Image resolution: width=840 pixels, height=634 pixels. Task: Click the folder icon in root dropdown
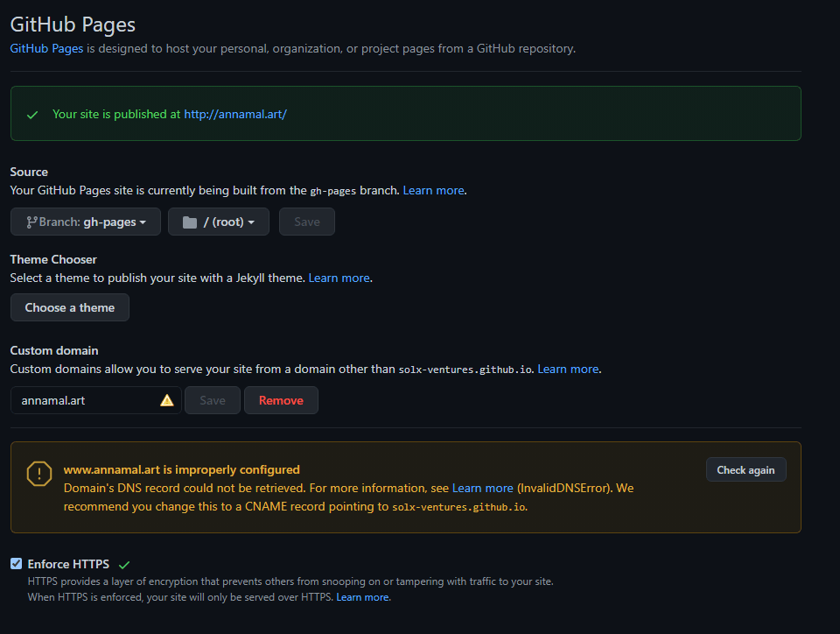tap(190, 222)
